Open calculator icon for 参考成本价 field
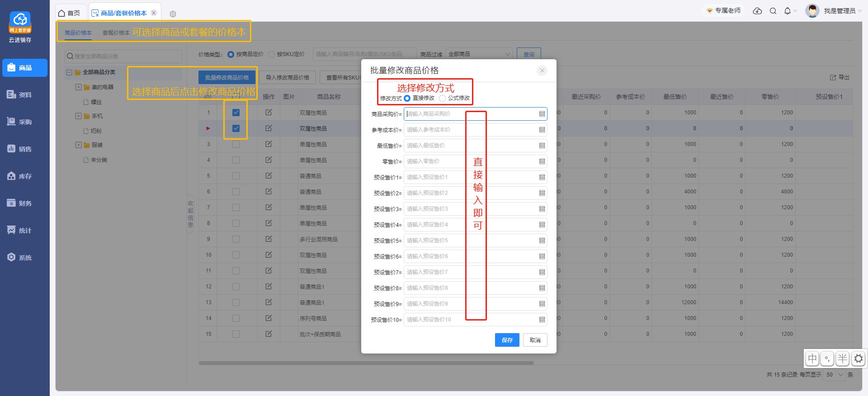 click(x=542, y=130)
